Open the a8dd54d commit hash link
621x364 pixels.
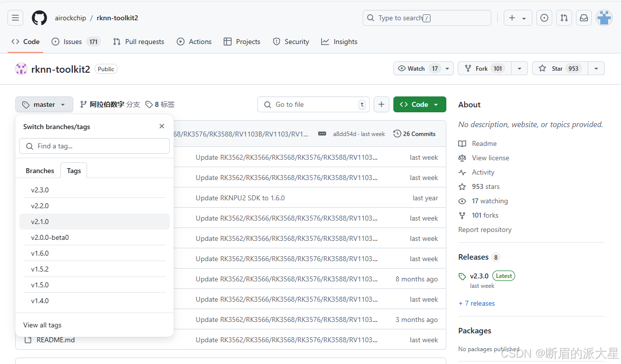344,134
